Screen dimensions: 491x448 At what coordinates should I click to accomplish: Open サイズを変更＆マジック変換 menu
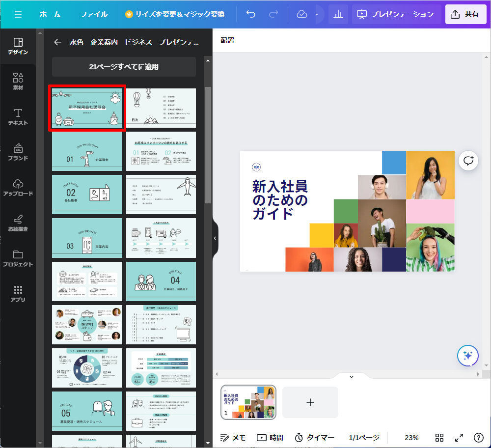coord(175,14)
